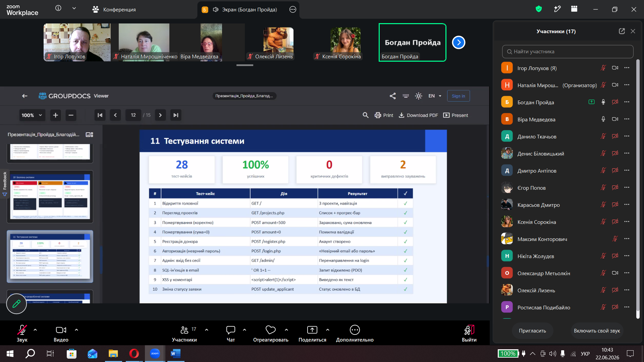Go back in GroupDocs Viewer

click(24, 96)
